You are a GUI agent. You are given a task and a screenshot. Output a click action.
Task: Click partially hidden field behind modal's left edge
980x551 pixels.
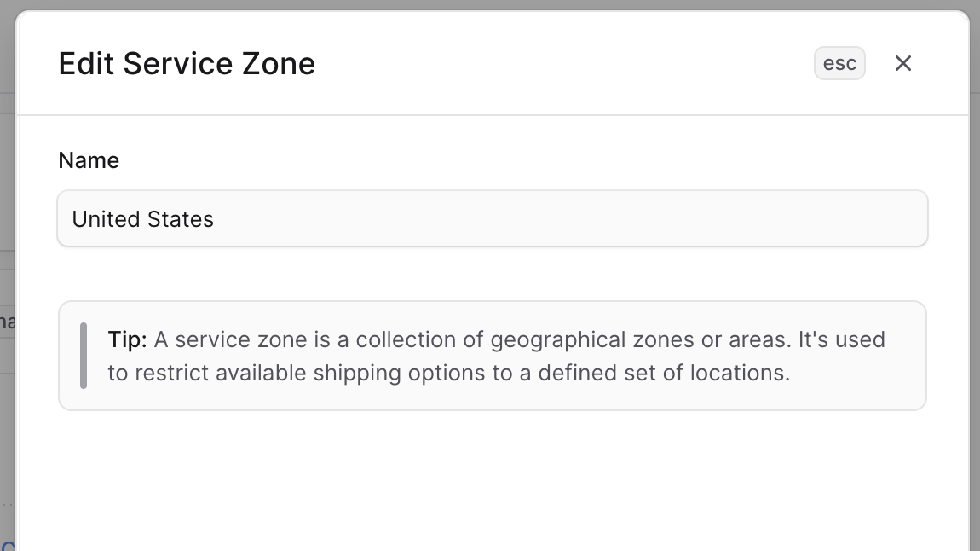[7, 322]
